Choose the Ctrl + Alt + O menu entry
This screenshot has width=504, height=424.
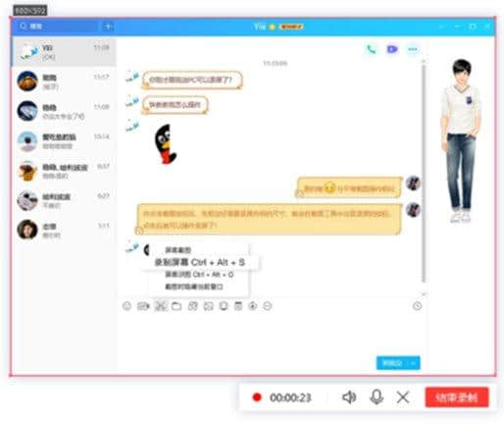tap(199, 275)
